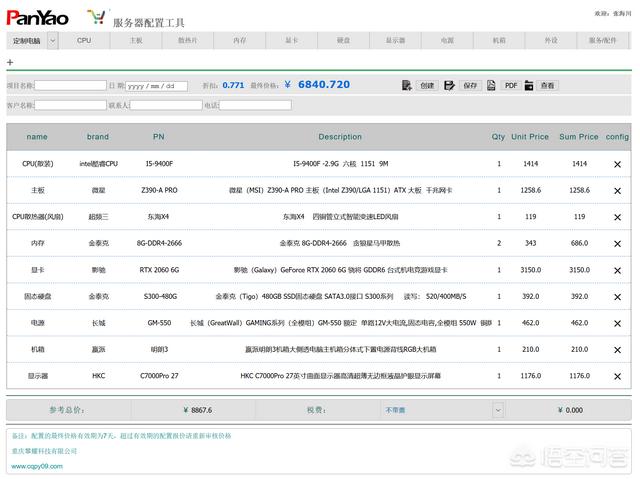Image resolution: width=640 pixels, height=479 pixels.
Task: Open the 定制电脑 dropdown arrow
Action: point(53,41)
